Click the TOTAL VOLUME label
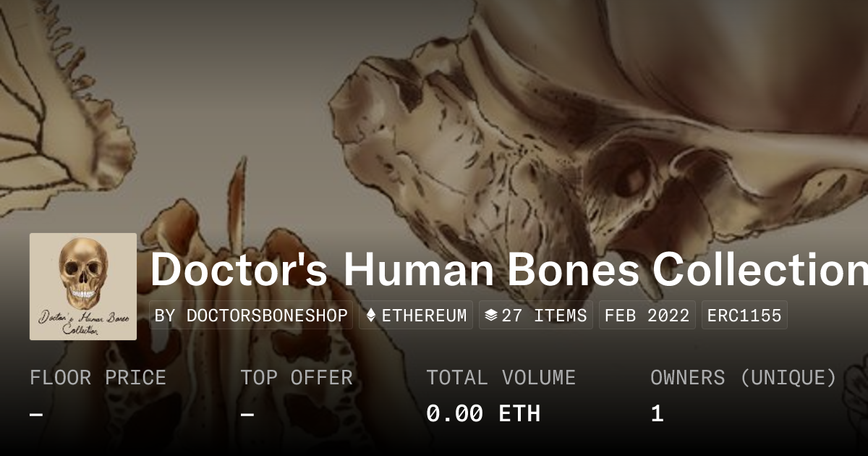 pyautogui.click(x=501, y=378)
